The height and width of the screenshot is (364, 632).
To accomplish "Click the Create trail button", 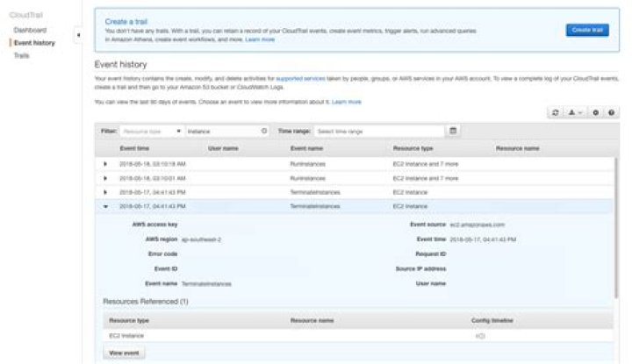I will pyautogui.click(x=587, y=30).
